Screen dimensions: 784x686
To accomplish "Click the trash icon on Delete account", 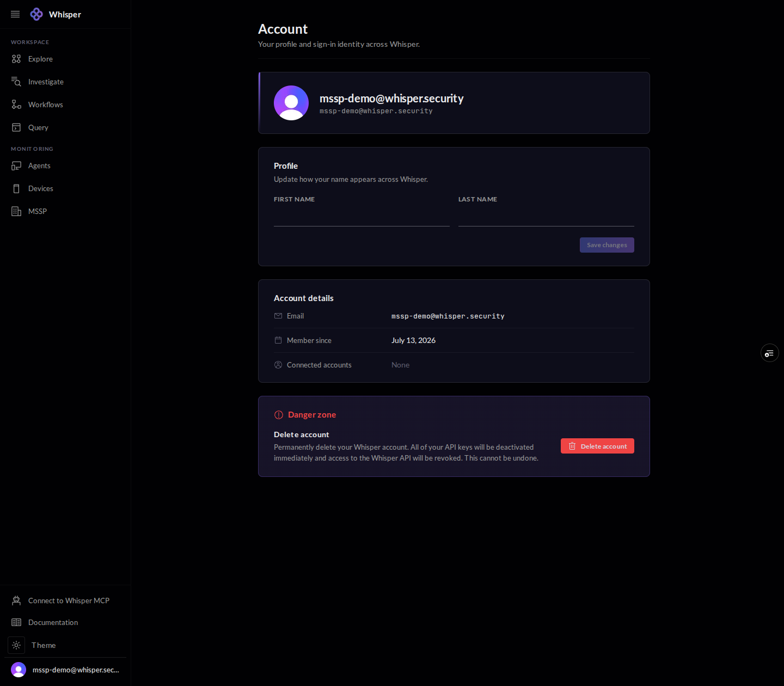I will [x=572, y=446].
